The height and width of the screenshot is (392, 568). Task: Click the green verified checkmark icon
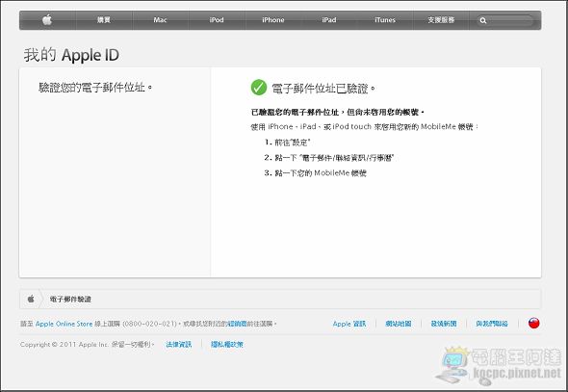259,88
